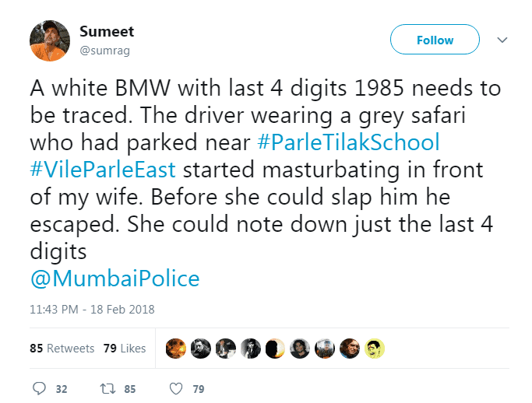Viewport: 532px width, 403px height.
Task: Open the @MumbaiPolice mention
Action: tap(115, 279)
